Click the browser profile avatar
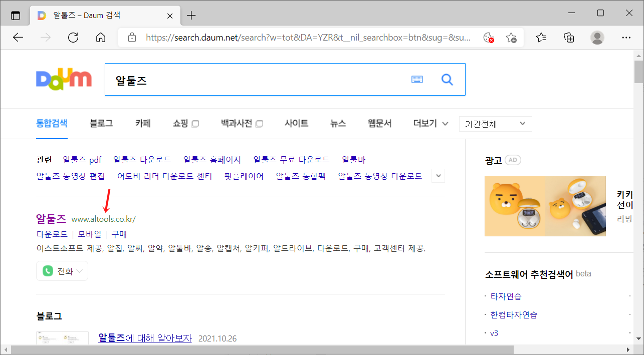644x355 pixels. point(597,38)
